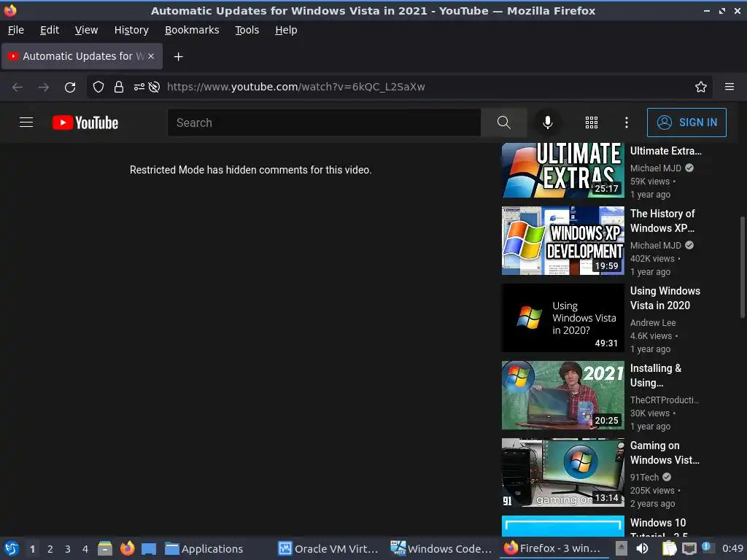Open the YouTube apps grid icon
Image resolution: width=747 pixels, height=560 pixels.
click(591, 122)
